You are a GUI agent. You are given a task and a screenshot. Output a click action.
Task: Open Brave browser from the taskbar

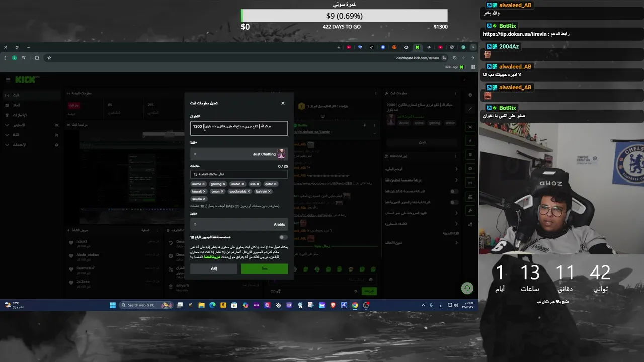(x=333, y=305)
